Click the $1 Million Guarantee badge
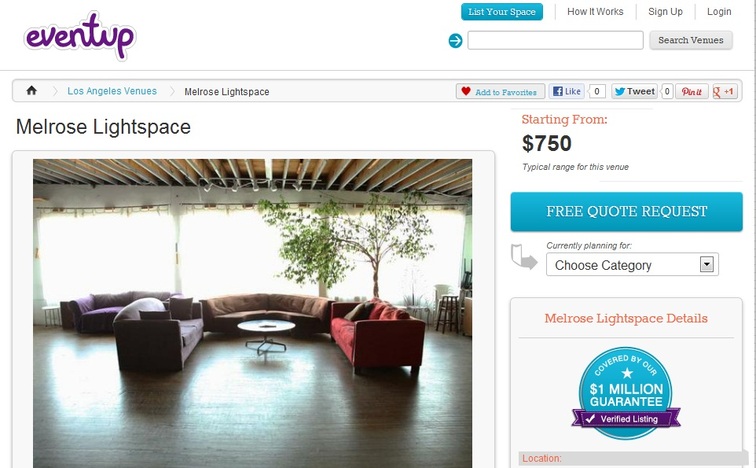This screenshot has width=756, height=468. click(626, 393)
